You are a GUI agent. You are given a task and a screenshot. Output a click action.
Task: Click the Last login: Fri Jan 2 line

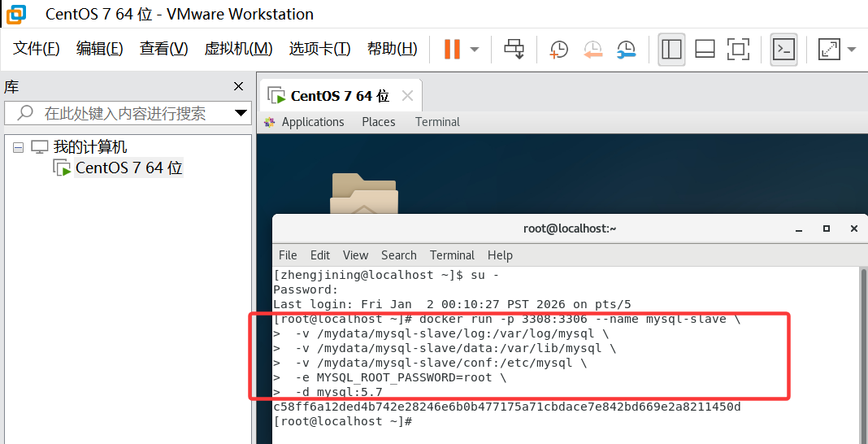click(x=452, y=304)
